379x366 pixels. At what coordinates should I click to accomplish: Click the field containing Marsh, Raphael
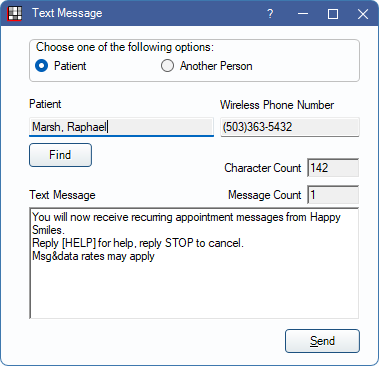coord(121,127)
